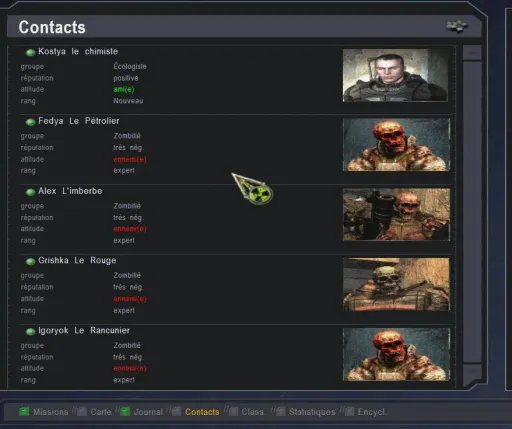Click the Contacts panel header title

[x=52, y=27]
